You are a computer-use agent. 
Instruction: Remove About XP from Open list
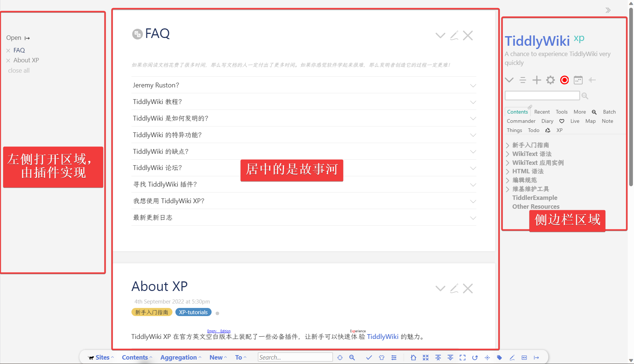8,60
